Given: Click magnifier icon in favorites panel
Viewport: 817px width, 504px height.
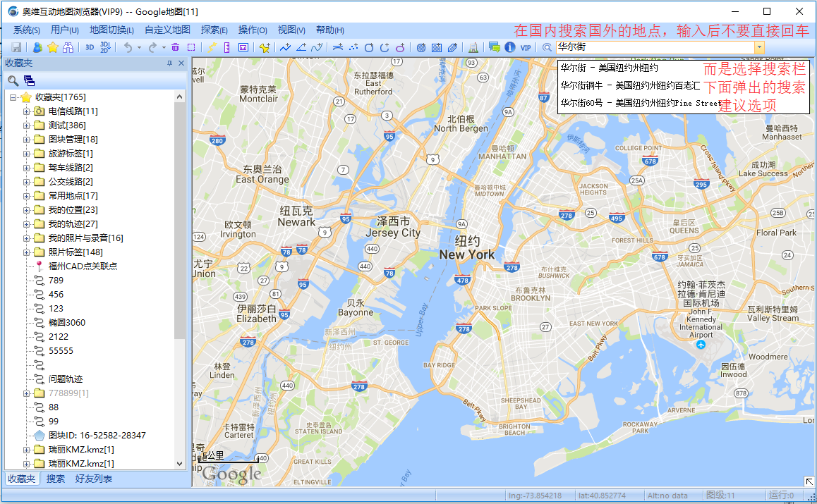Looking at the screenshot, I should 13,80.
